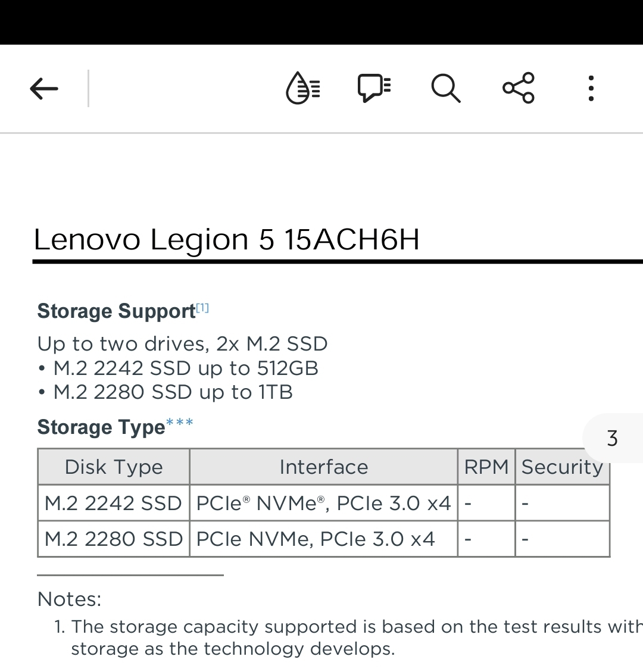Tap the Security column header
The image size is (643, 672).
(x=562, y=467)
